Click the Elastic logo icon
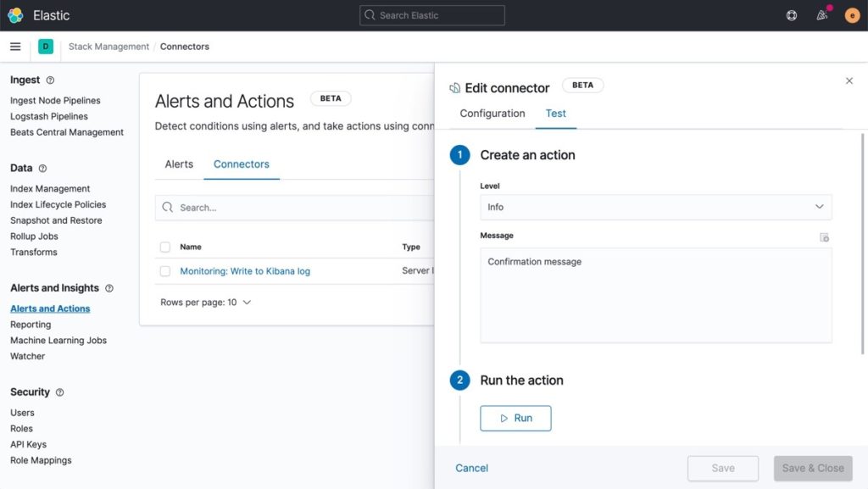The width and height of the screenshot is (868, 489). pos(15,15)
